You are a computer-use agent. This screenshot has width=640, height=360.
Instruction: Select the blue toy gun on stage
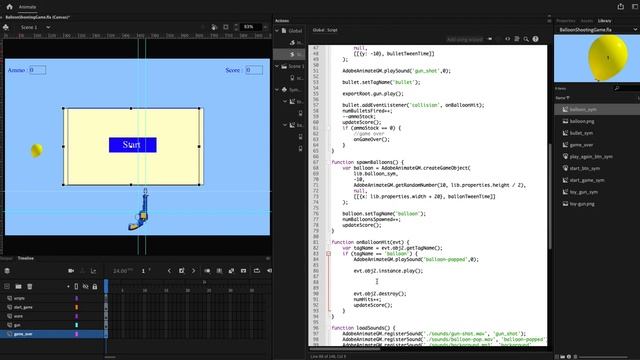[140, 211]
